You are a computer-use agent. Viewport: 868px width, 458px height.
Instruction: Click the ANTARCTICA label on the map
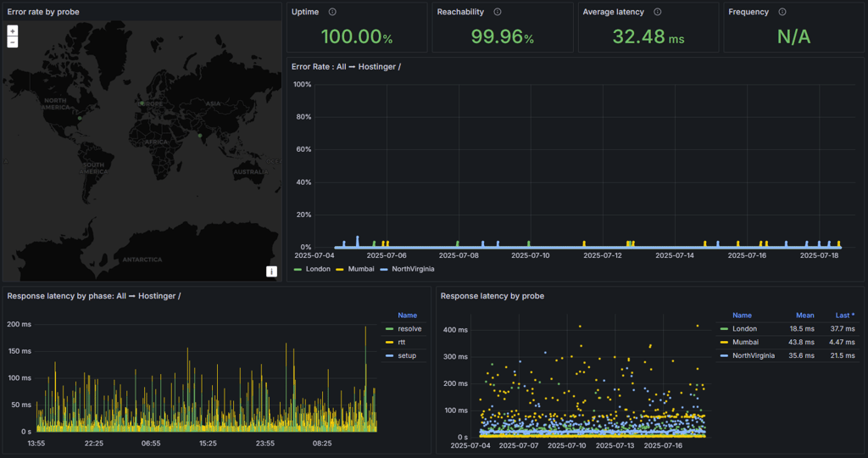pos(142,260)
